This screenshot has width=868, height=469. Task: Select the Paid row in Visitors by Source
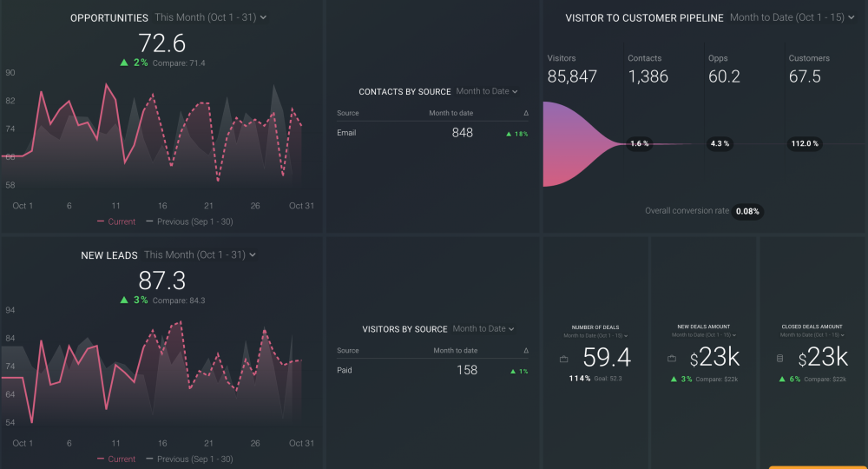(x=432, y=370)
